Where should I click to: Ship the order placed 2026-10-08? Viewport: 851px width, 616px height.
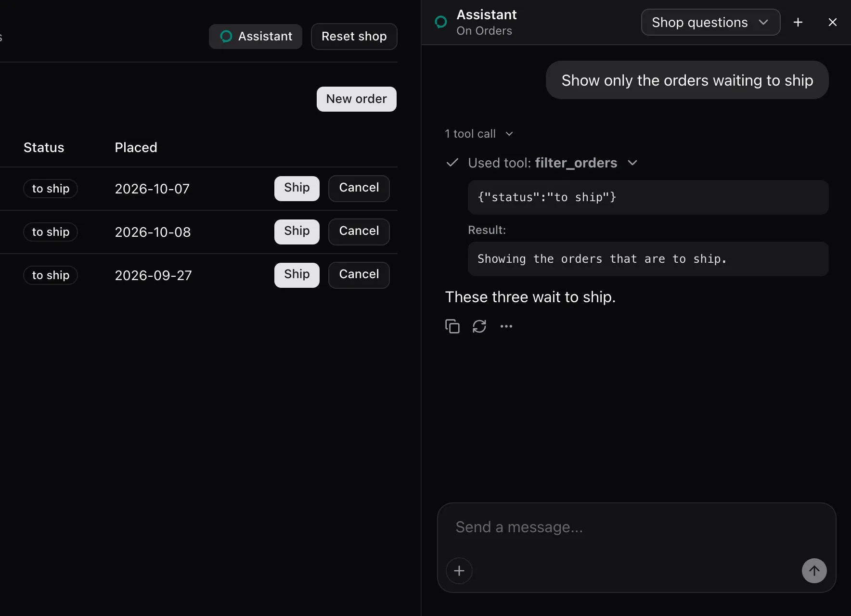click(x=297, y=231)
